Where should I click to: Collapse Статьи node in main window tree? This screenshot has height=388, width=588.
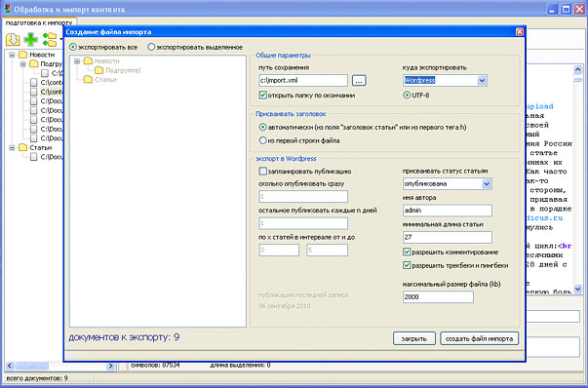[12, 148]
